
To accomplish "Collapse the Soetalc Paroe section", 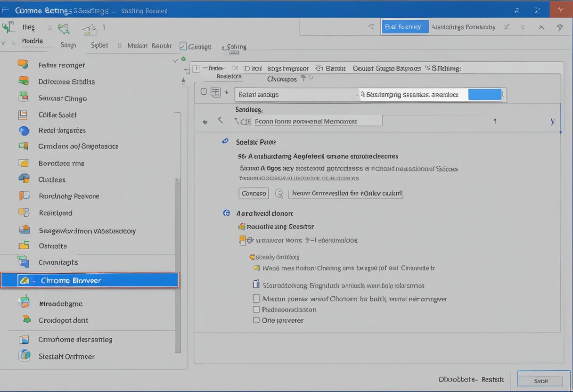I will [x=225, y=141].
